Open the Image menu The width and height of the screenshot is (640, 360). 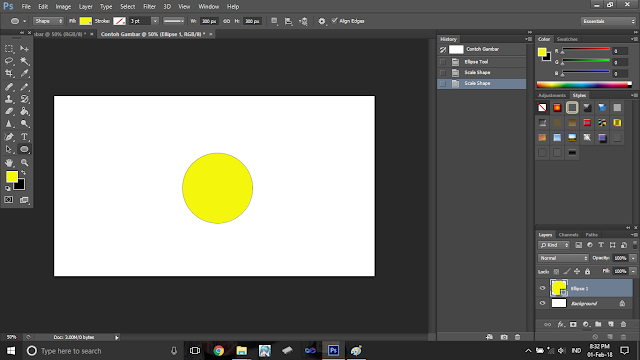click(63, 7)
